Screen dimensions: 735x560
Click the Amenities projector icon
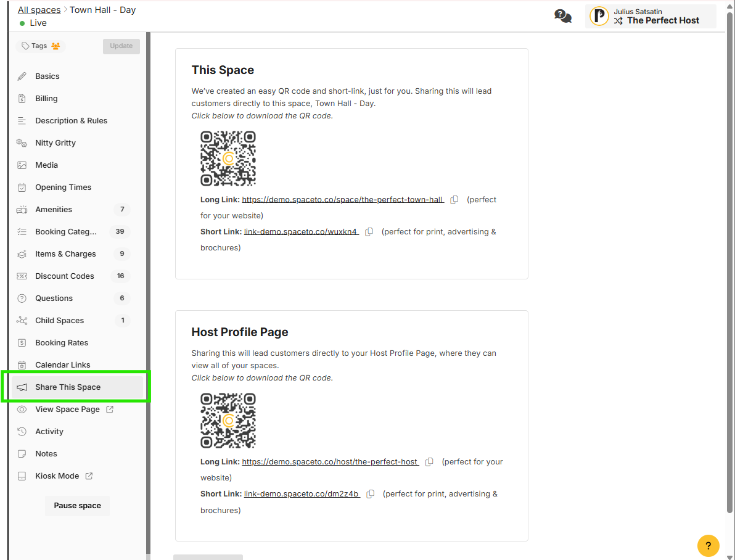[22, 210]
